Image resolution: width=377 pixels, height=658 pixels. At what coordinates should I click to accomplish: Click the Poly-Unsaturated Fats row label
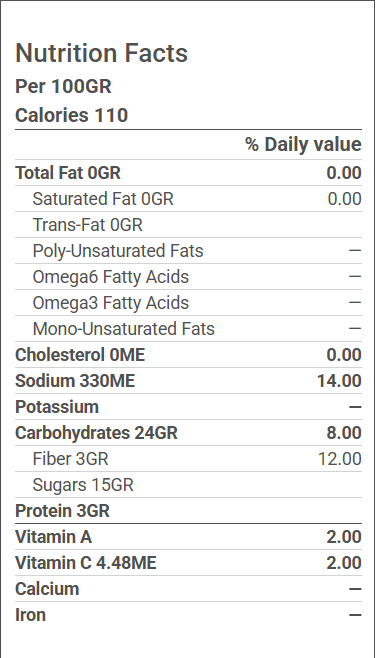tap(118, 251)
